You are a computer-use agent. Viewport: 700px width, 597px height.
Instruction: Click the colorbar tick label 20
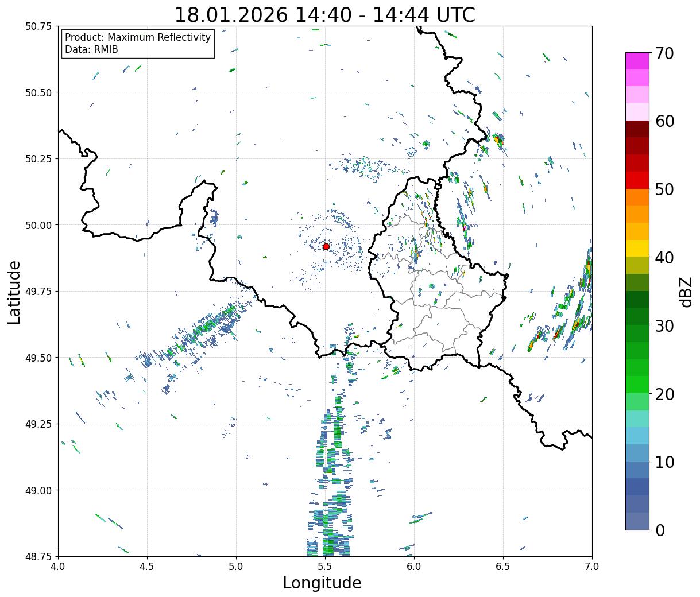(x=664, y=394)
